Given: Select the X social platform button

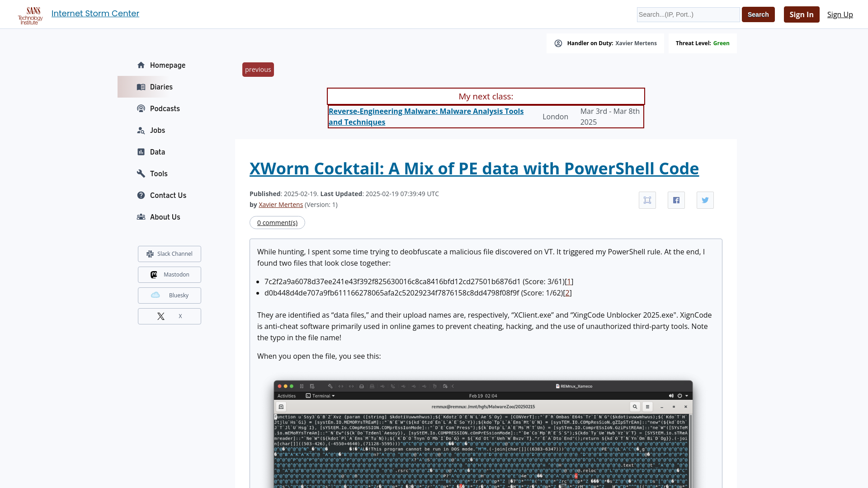Looking at the screenshot, I should 170,316.
